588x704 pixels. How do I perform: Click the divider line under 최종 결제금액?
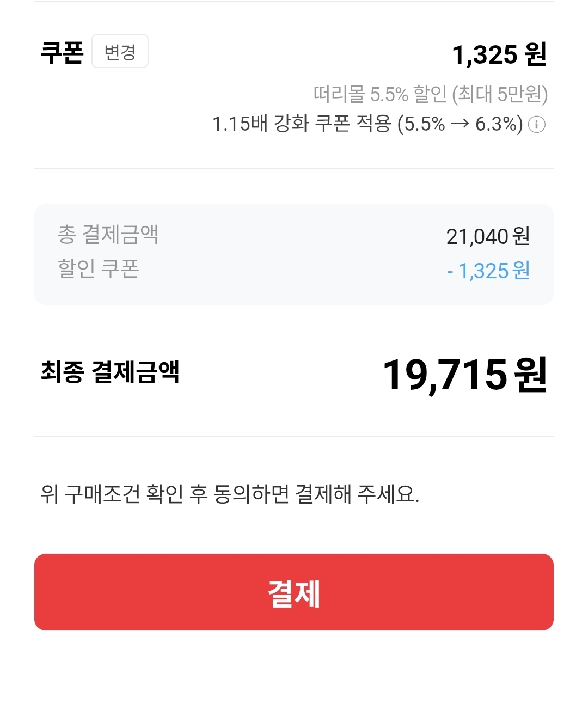[x=294, y=436]
